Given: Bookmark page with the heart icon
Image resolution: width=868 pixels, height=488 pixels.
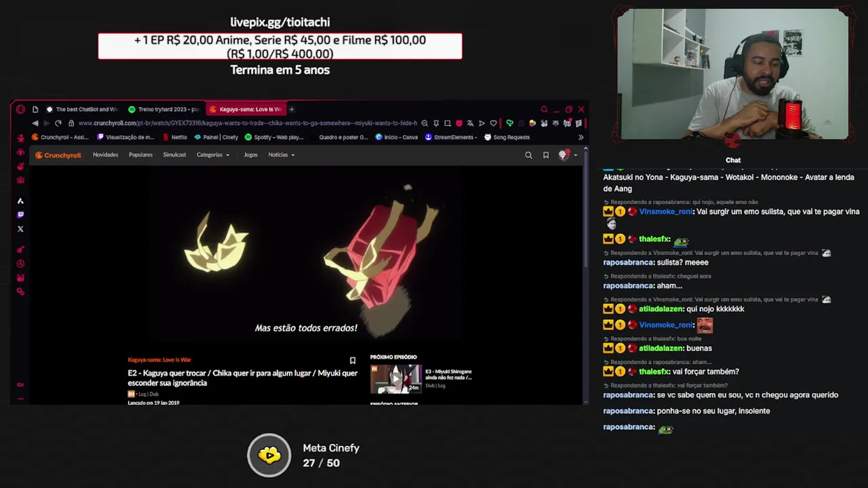Looking at the screenshot, I should [493, 123].
